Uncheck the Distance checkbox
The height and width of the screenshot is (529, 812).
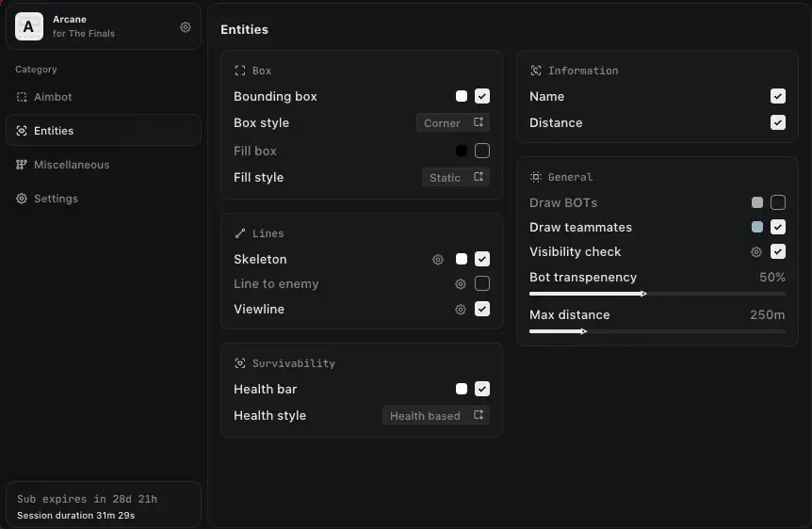(x=778, y=122)
